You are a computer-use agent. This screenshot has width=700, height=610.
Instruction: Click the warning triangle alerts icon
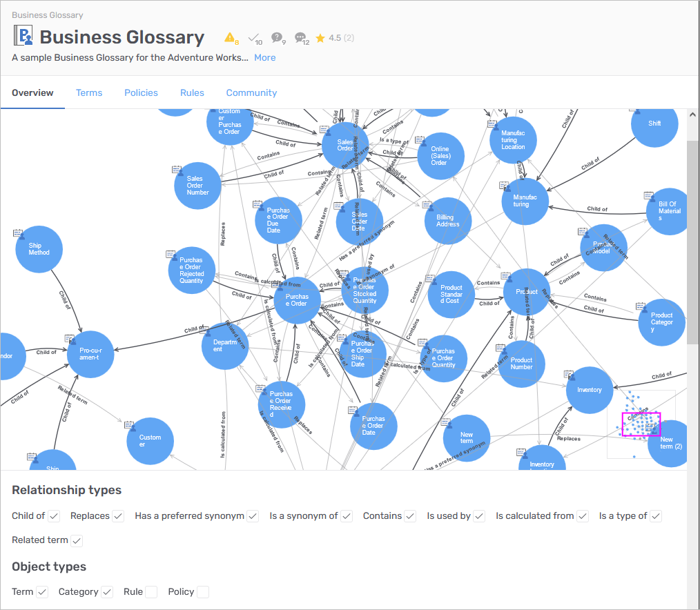point(231,37)
